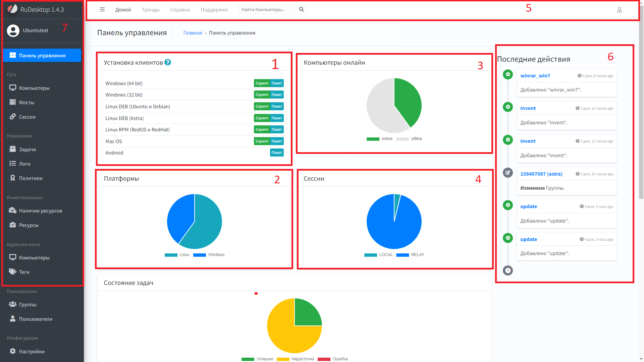Open the winrar_win7 activity link

(535, 76)
